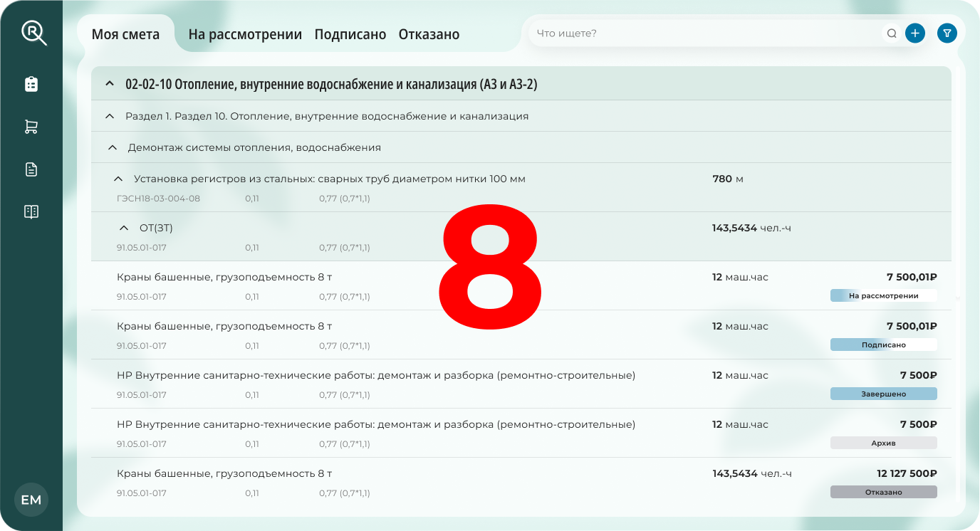Viewport: 980px width, 531px height.
Task: Open the 'Отказано' tab
Action: pos(429,33)
